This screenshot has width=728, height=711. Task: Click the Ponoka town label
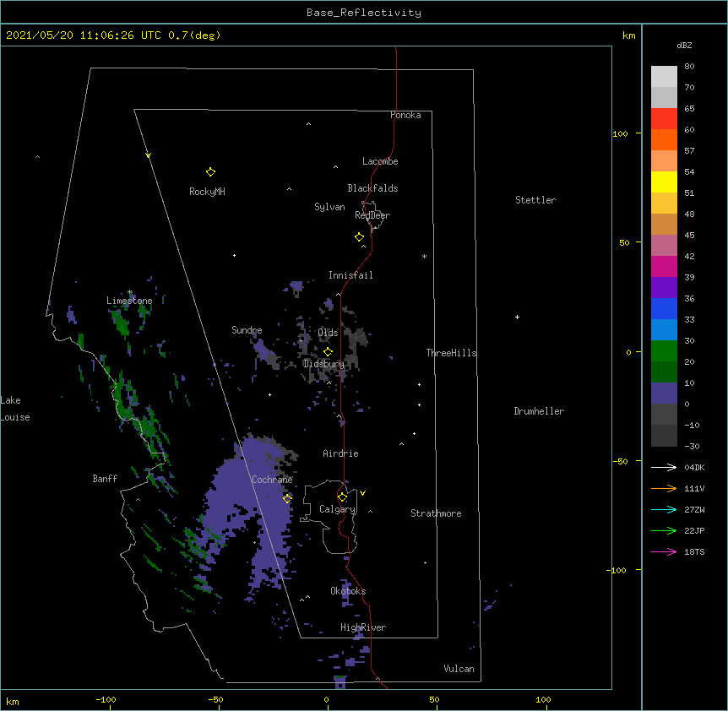[x=405, y=115]
